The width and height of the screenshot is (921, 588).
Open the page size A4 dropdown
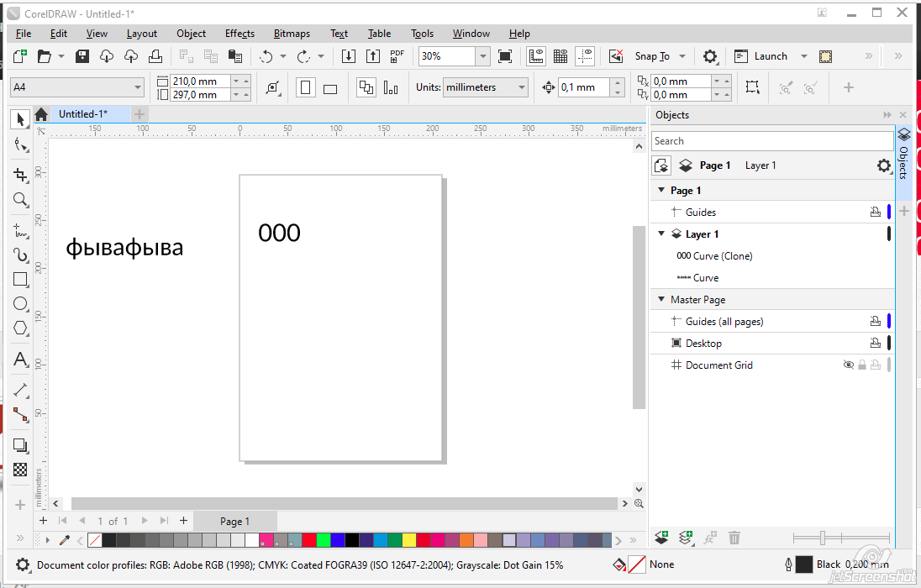click(138, 87)
